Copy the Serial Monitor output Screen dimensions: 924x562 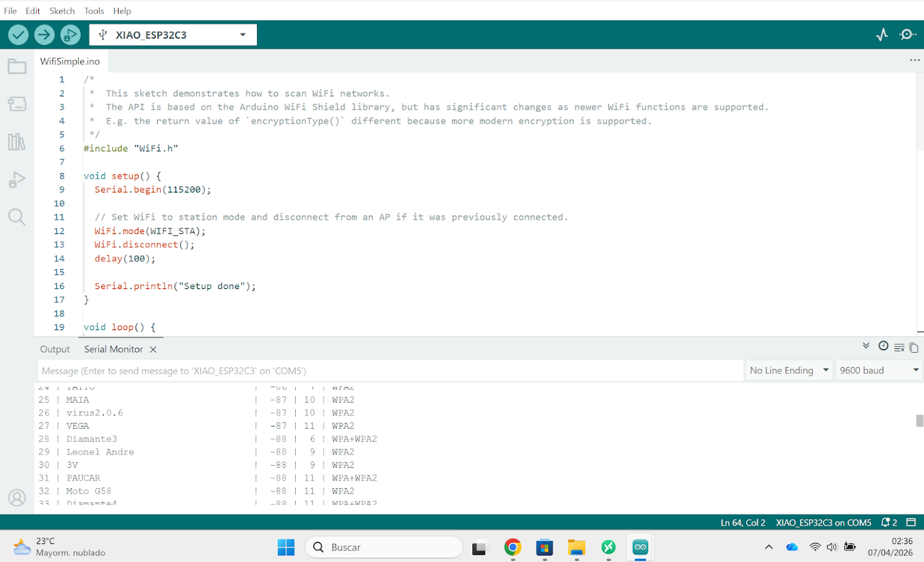(914, 347)
